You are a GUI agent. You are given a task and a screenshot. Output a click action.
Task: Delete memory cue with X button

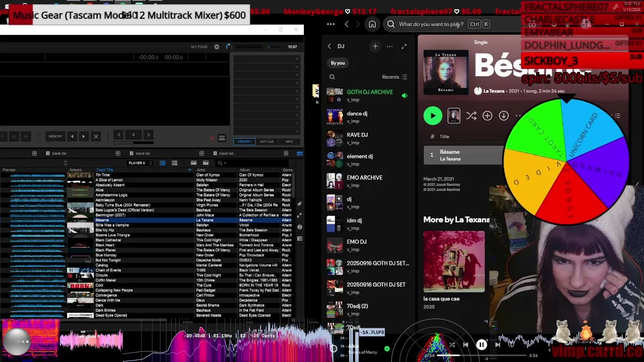(96, 136)
